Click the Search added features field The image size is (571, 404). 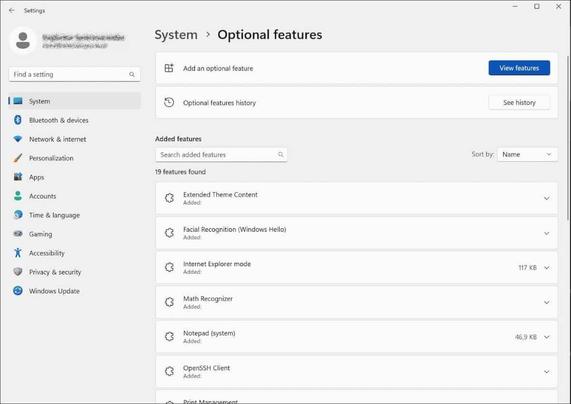(x=221, y=154)
